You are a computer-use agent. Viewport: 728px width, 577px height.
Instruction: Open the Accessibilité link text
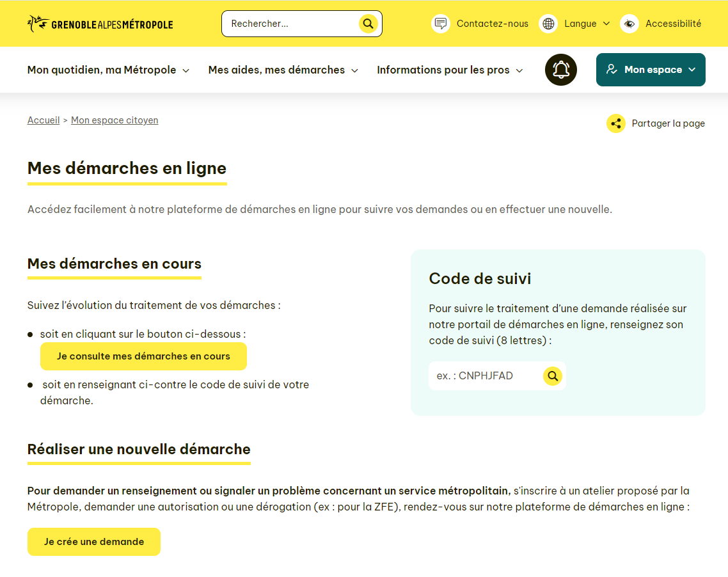673,24
